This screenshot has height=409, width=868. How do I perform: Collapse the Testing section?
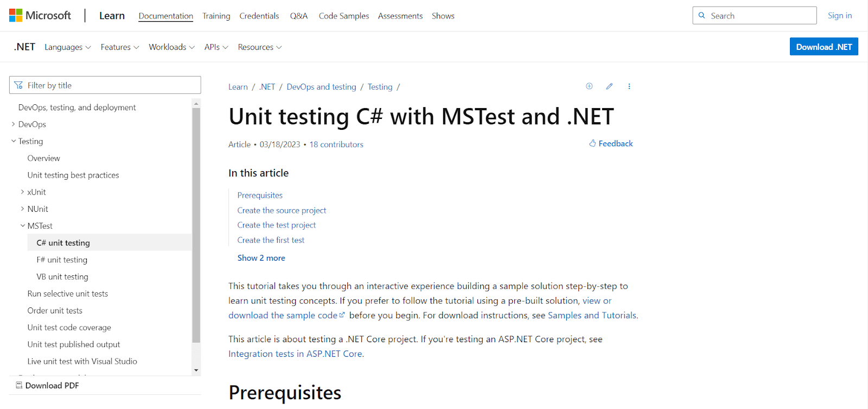click(13, 141)
